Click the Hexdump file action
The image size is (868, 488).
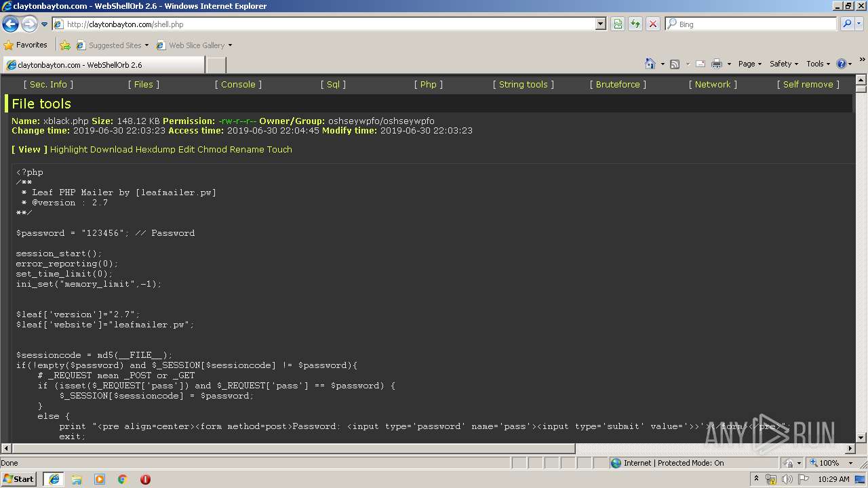click(x=155, y=150)
